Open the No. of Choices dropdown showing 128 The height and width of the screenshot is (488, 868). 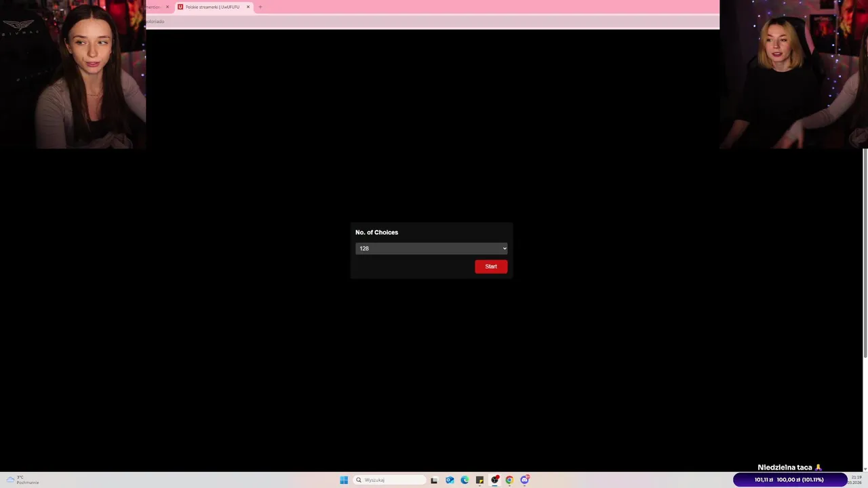(431, 249)
